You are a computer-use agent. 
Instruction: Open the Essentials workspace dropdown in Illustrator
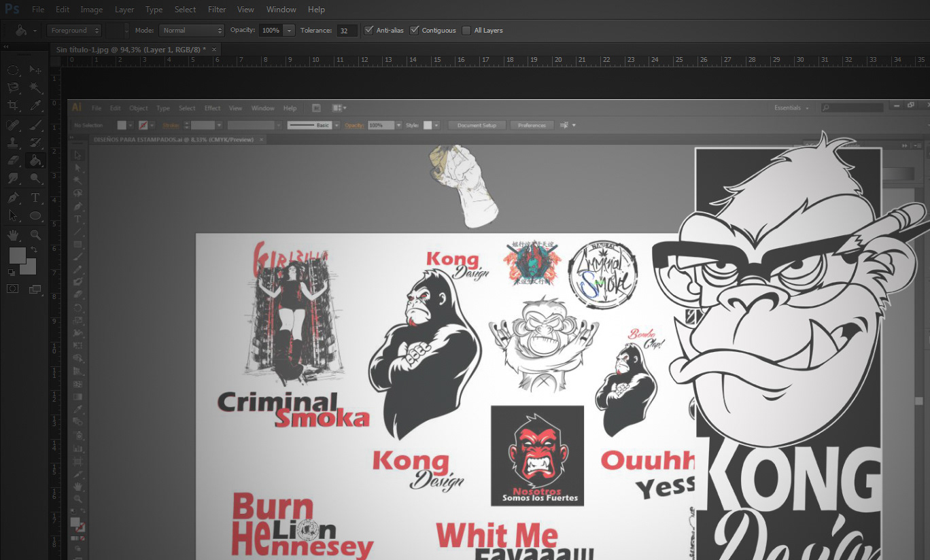click(x=791, y=108)
